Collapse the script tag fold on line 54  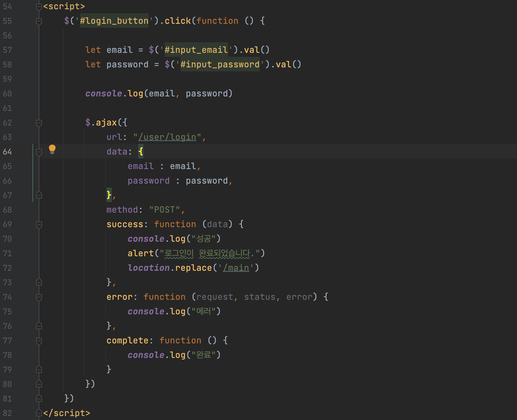pyautogui.click(x=39, y=6)
